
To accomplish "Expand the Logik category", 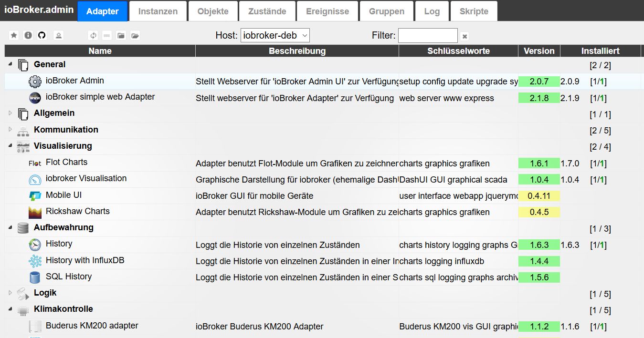I will [11, 293].
